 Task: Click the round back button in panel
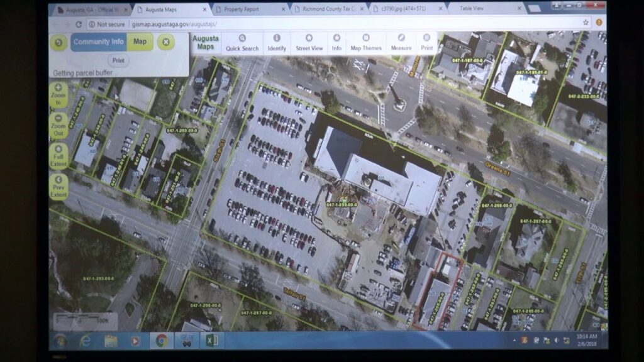(x=58, y=42)
